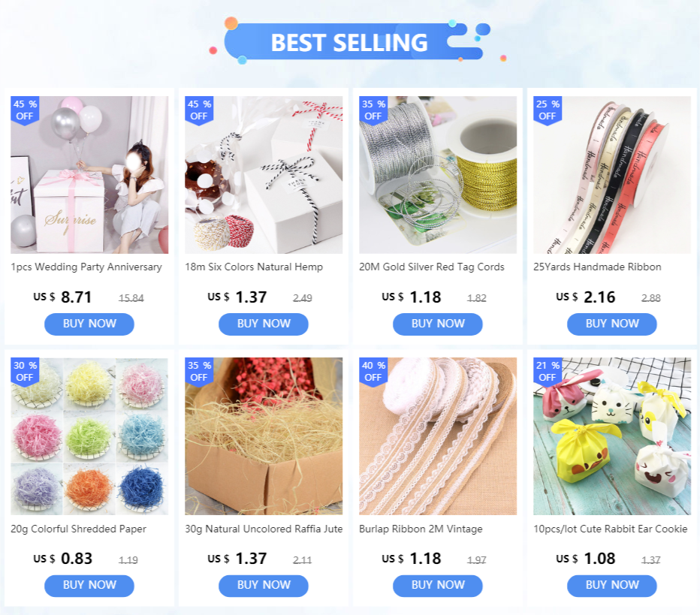Image resolution: width=700 pixels, height=615 pixels.
Task: View the surprise gift box product image
Action: click(x=89, y=175)
